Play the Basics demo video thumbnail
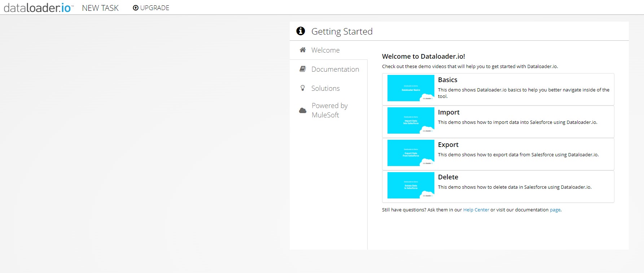 tap(411, 88)
